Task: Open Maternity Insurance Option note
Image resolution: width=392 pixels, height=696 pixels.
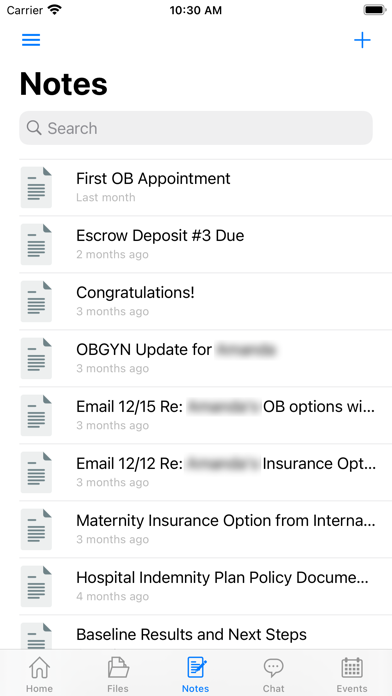Action: [x=206, y=530]
